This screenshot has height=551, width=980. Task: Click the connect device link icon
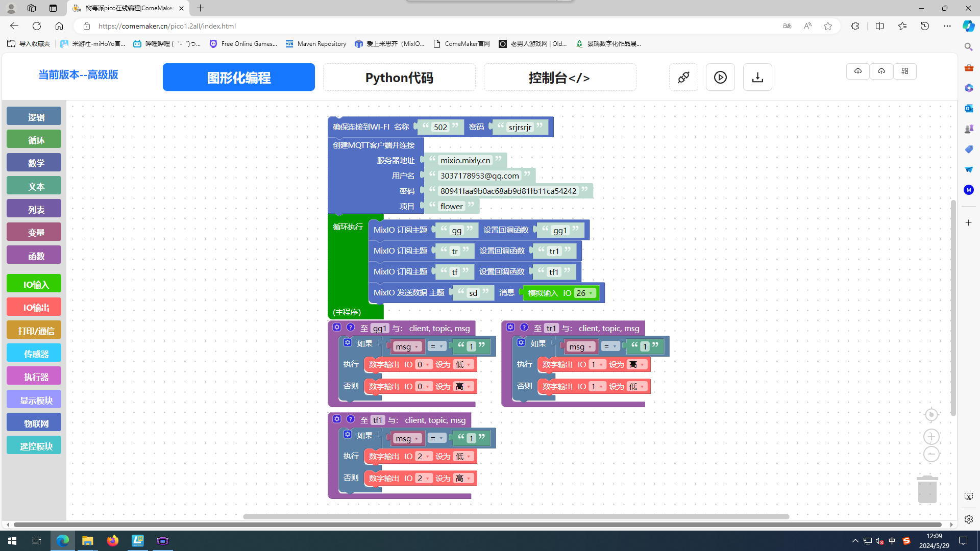(x=683, y=77)
